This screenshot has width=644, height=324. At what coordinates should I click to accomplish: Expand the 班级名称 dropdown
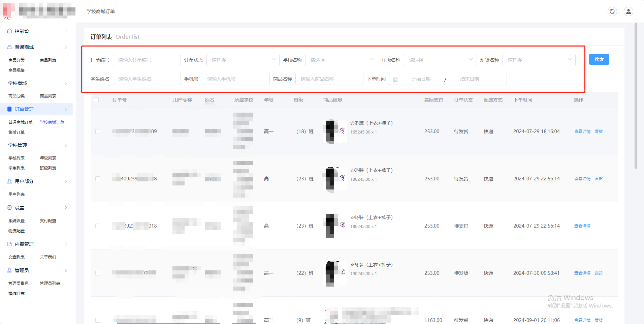(539, 60)
